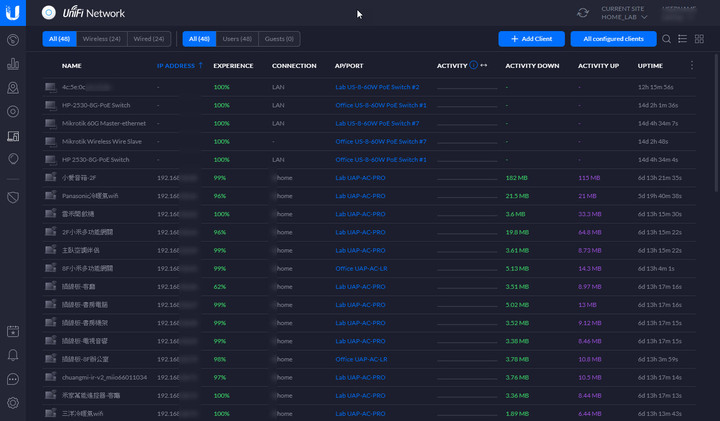Click the All configured clients button
720x421 pixels.
[613, 39]
